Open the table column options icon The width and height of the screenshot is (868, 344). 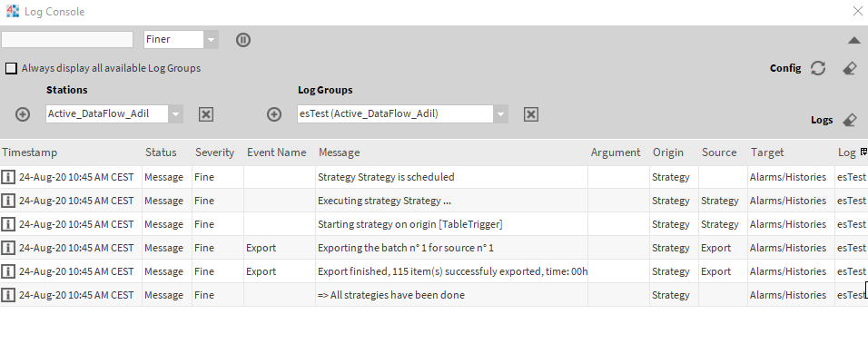coord(863,152)
